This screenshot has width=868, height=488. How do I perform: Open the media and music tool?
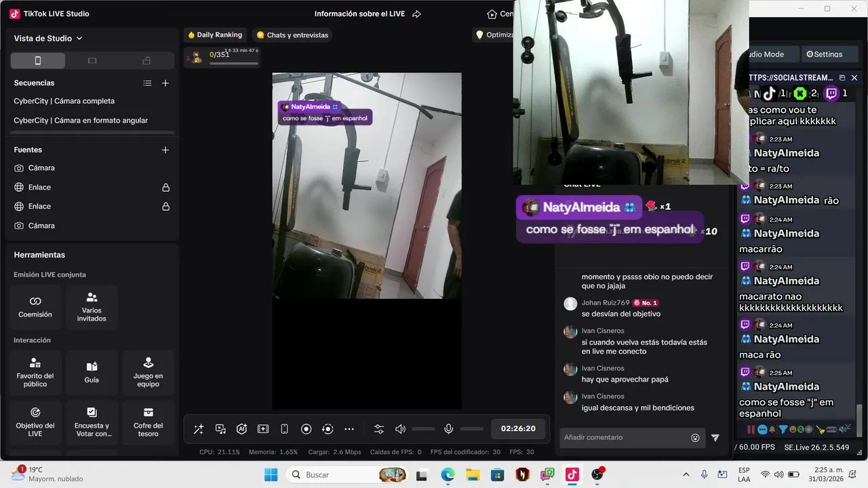pyautogui.click(x=220, y=429)
